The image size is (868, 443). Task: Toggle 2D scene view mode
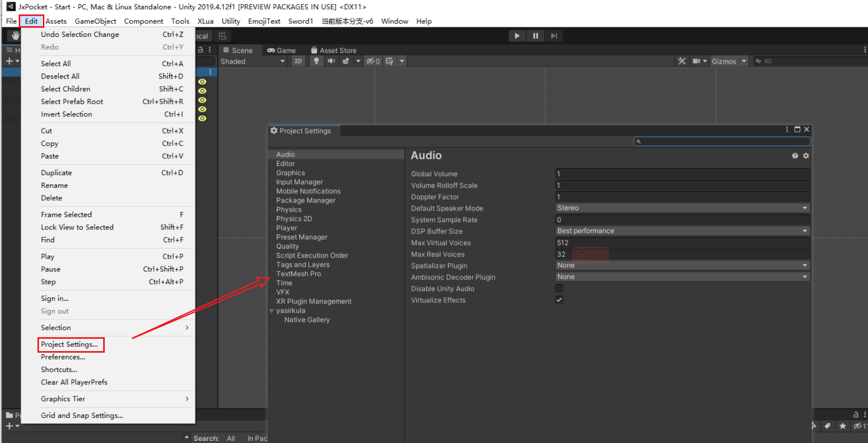(x=298, y=61)
